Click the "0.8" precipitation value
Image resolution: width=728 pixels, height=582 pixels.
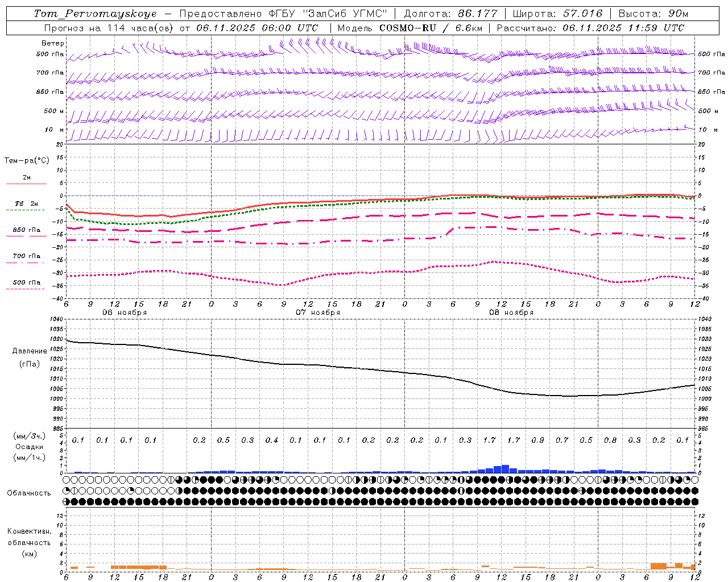coord(610,440)
